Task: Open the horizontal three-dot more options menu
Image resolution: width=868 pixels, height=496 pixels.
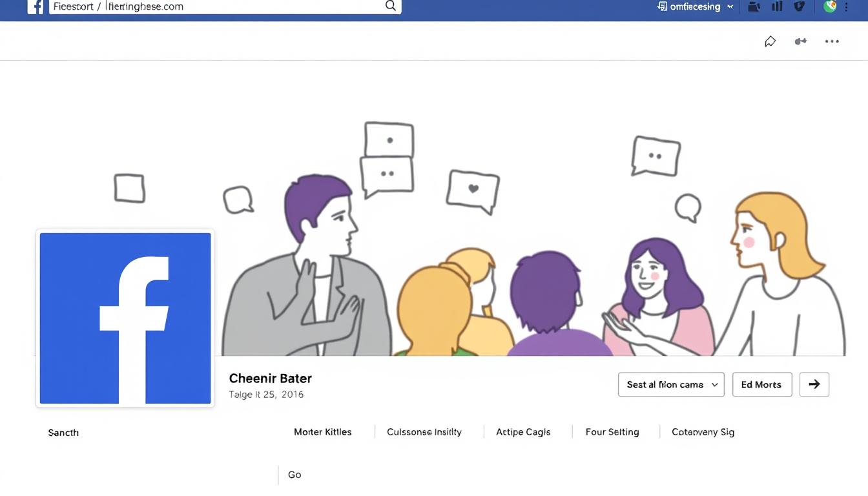Action: 832,41
